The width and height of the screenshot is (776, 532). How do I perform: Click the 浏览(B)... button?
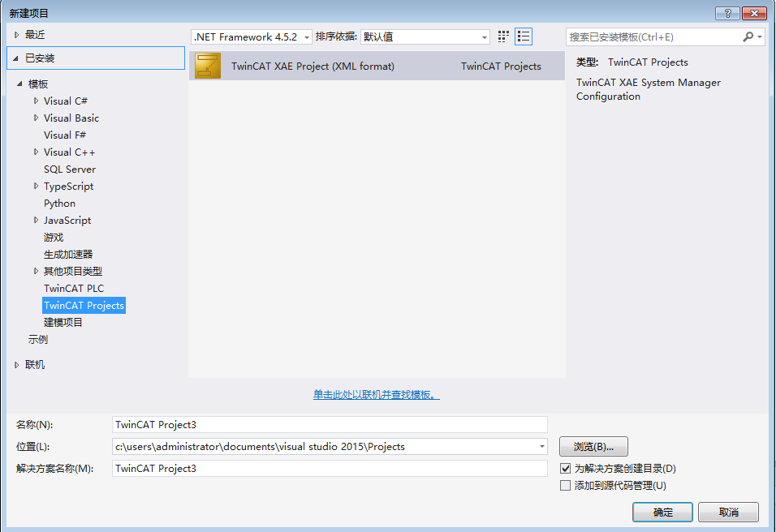pos(593,447)
